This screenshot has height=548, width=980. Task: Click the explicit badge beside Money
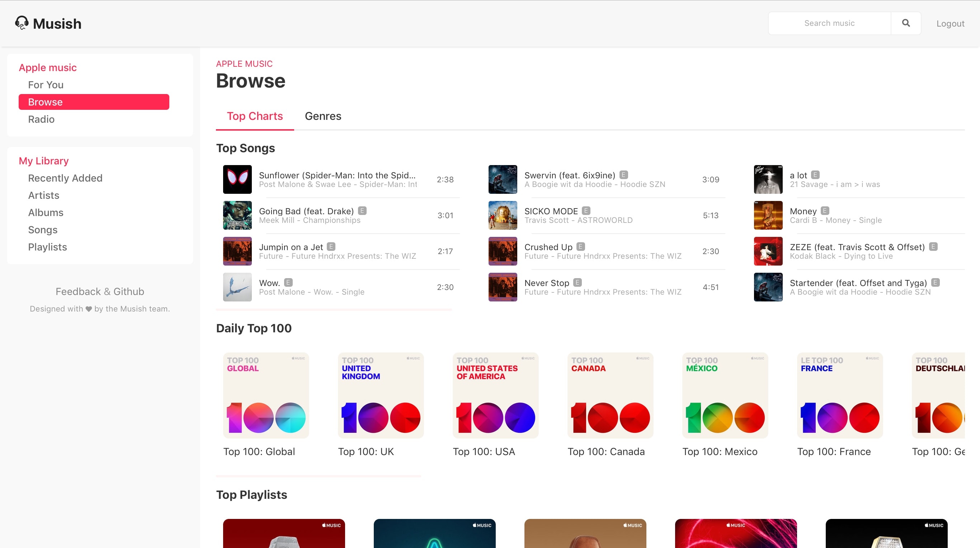tap(825, 210)
